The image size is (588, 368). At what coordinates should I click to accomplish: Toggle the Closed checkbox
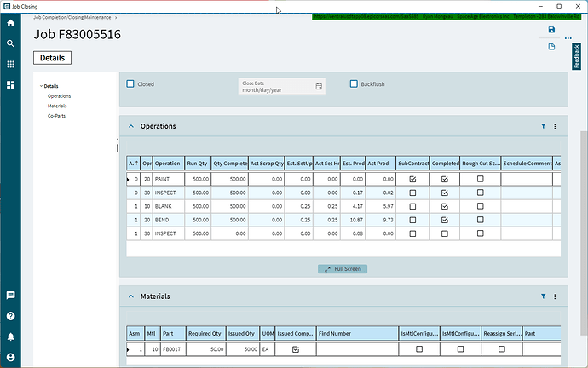(130, 84)
